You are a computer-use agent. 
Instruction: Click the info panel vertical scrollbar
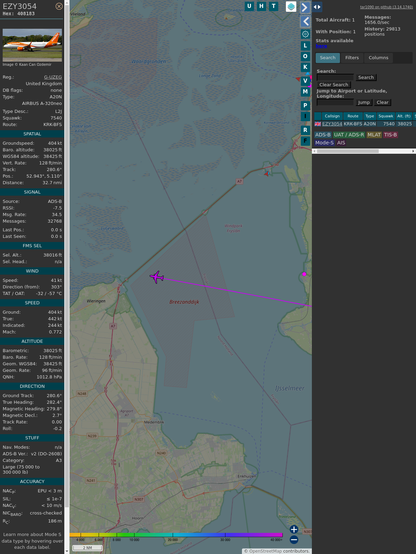click(x=66, y=277)
